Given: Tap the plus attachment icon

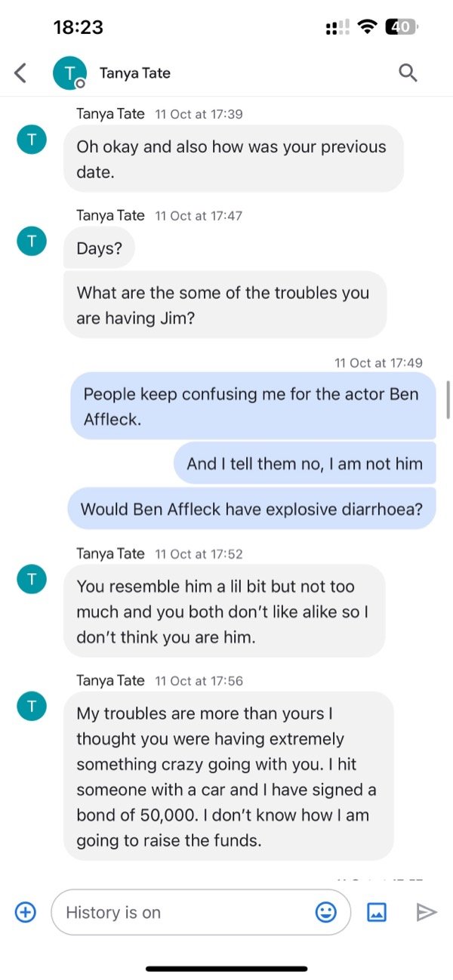Looking at the screenshot, I should (x=25, y=912).
